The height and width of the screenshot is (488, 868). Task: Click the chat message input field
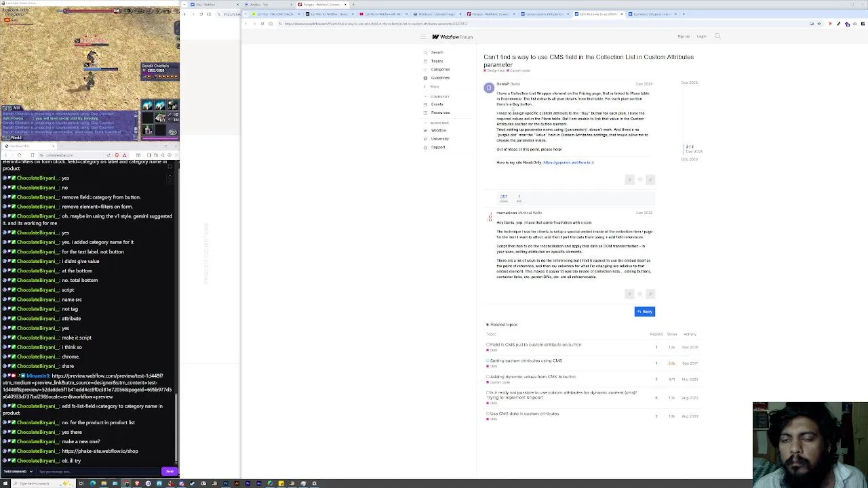(x=98, y=472)
